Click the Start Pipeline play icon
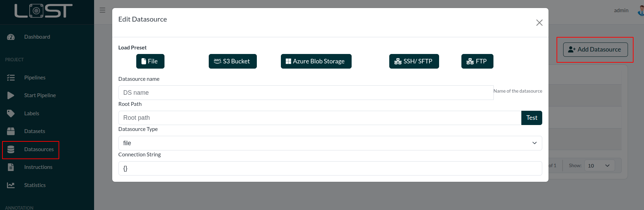 [x=11, y=95]
